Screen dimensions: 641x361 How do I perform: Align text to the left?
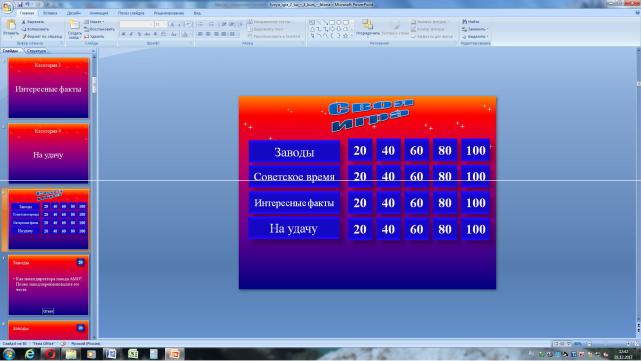pyautogui.click(x=200, y=34)
